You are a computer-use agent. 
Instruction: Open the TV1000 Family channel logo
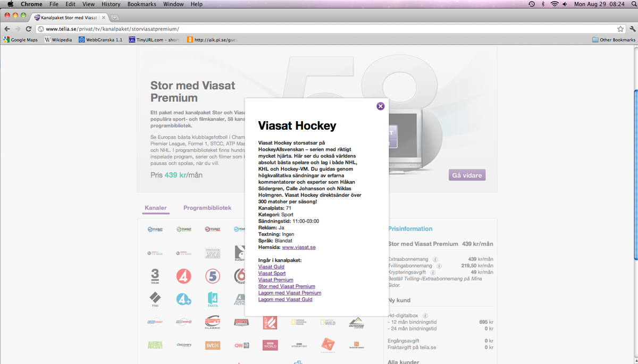coord(155,253)
